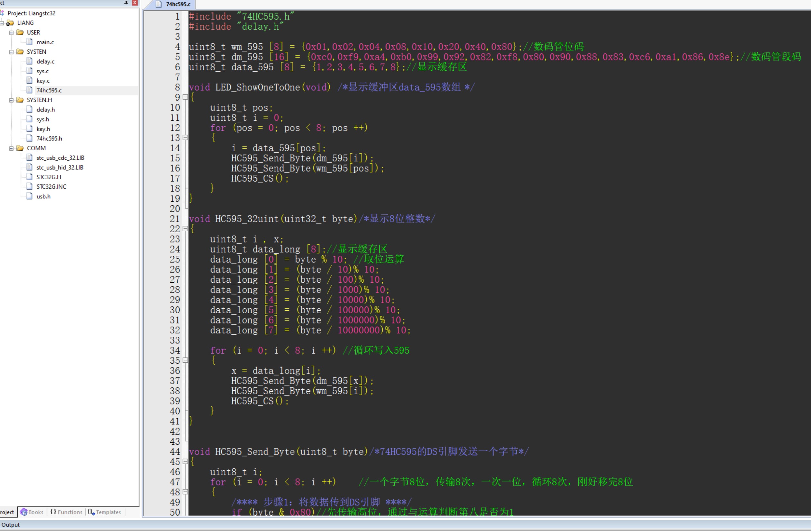Click the Output panel title
The width and height of the screenshot is (811, 532).
click(11, 526)
